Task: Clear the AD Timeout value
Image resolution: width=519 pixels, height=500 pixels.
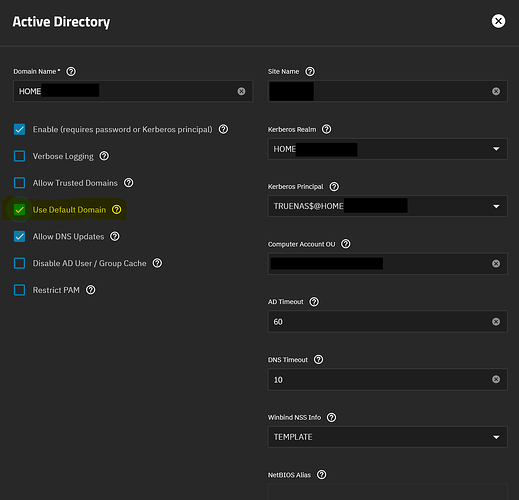Action: tap(496, 322)
